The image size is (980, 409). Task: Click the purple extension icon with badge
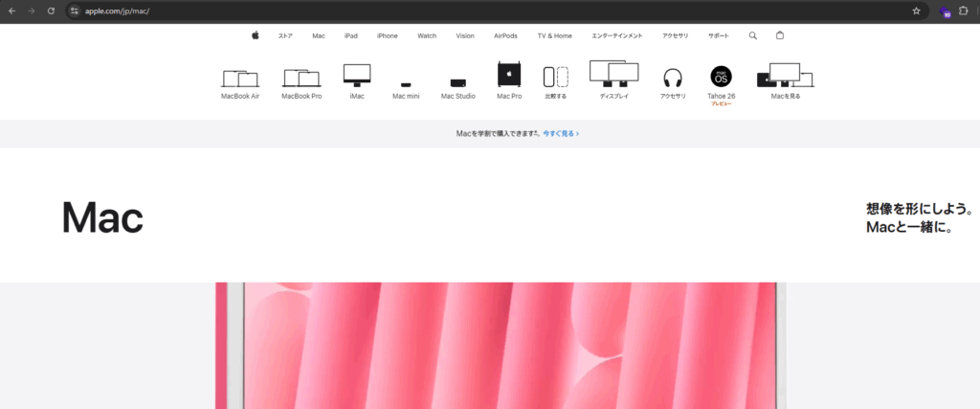tap(945, 11)
